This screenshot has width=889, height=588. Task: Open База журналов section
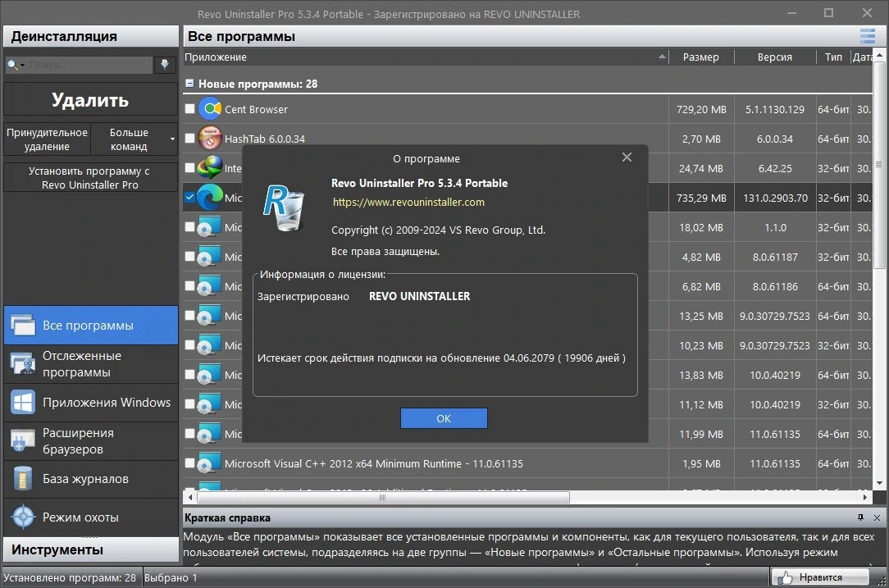91,479
